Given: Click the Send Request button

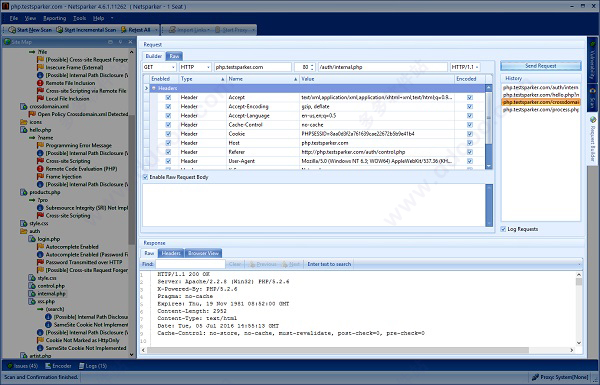Looking at the screenshot, I should 541,66.
